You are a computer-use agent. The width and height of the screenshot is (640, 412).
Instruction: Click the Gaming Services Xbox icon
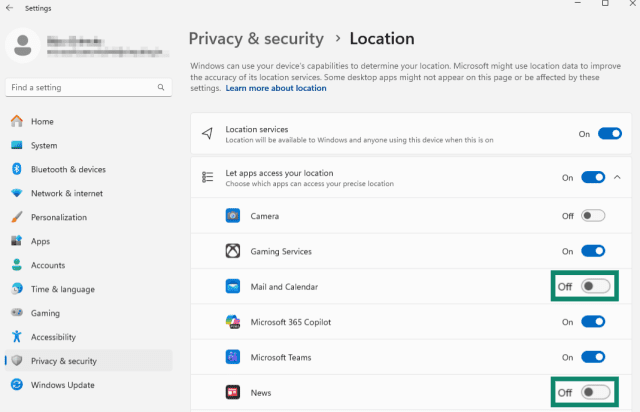233,251
